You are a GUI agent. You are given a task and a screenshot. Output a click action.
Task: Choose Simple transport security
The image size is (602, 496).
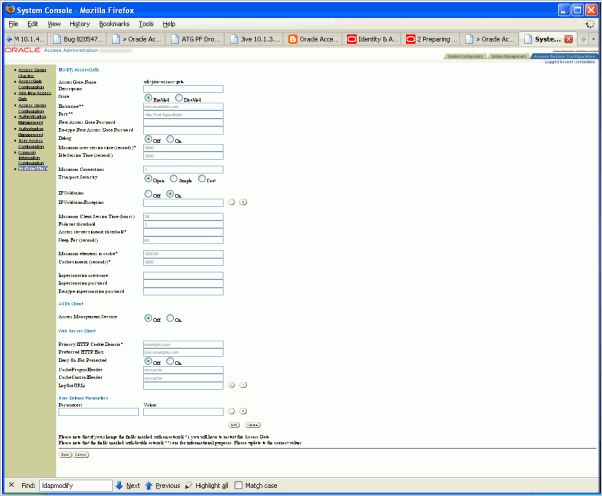tap(174, 179)
